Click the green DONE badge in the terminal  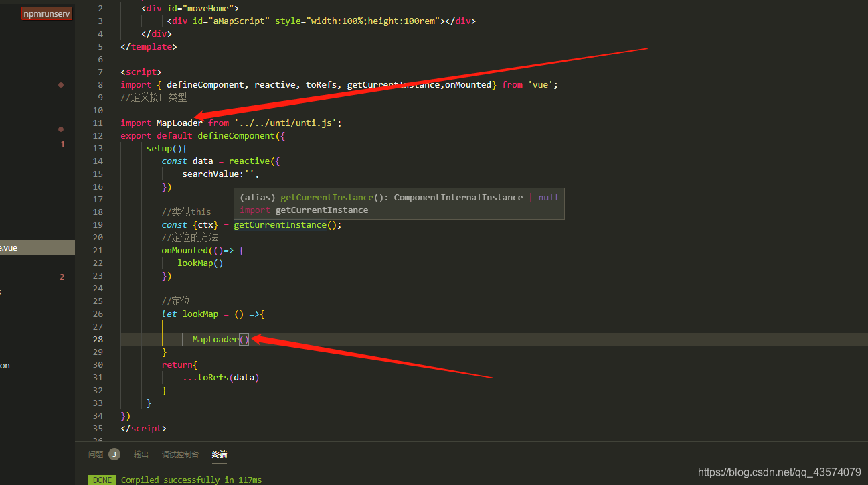(x=102, y=480)
